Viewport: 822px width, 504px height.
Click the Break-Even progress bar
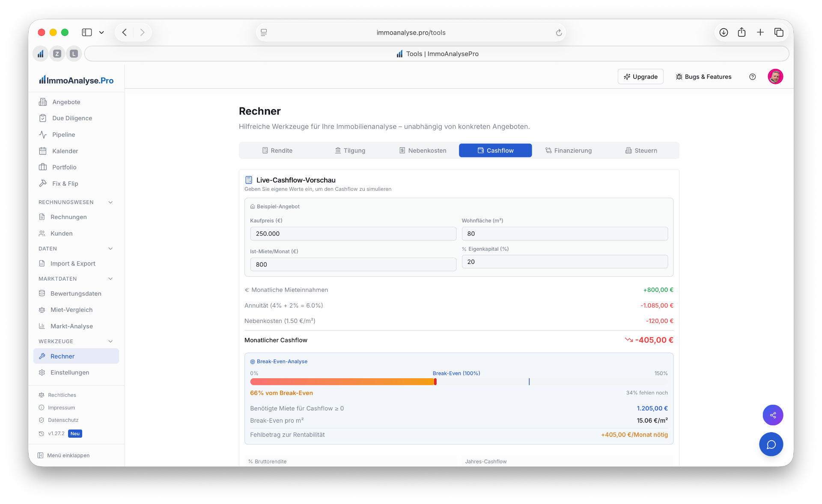[x=459, y=382]
